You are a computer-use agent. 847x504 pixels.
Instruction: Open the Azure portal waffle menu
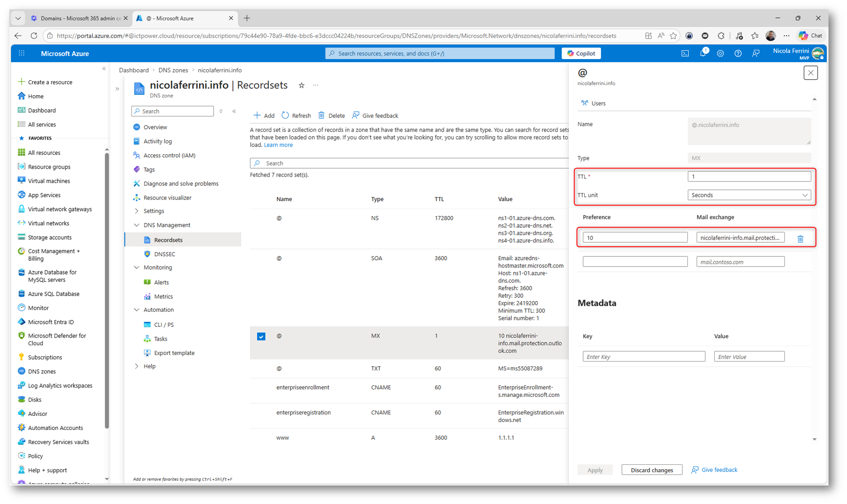coord(22,53)
